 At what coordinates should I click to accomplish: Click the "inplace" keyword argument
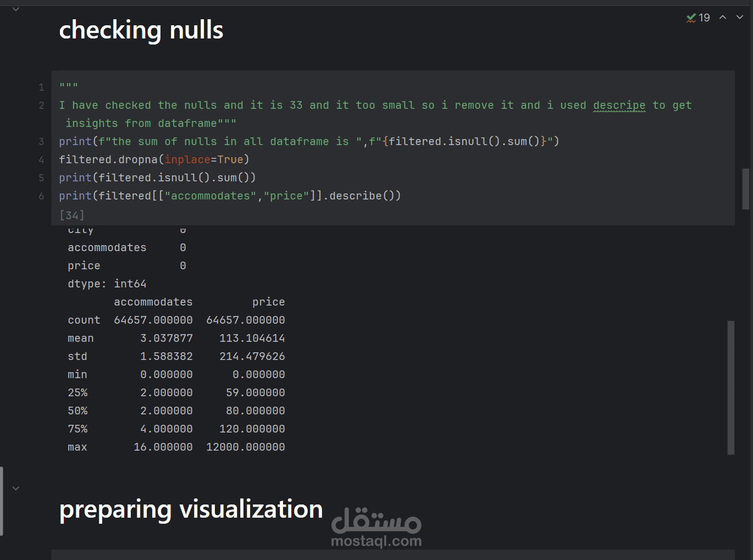point(187,159)
